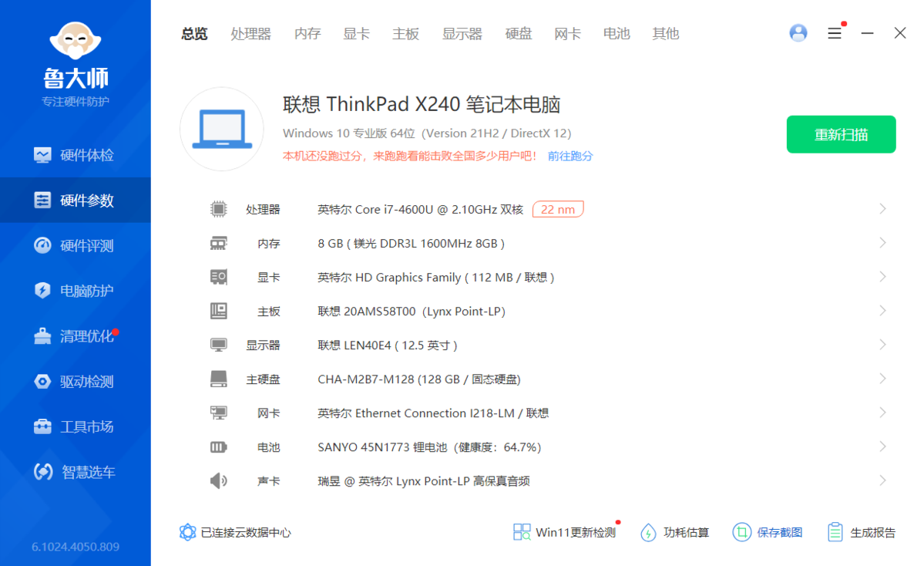Expand the 显卡 row chevron
The height and width of the screenshot is (566, 924).
[882, 277]
